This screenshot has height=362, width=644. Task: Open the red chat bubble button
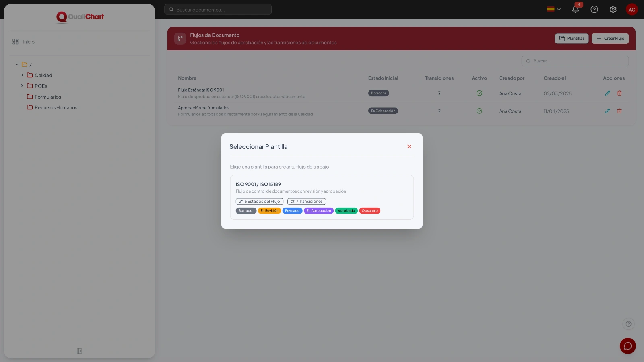point(628,346)
